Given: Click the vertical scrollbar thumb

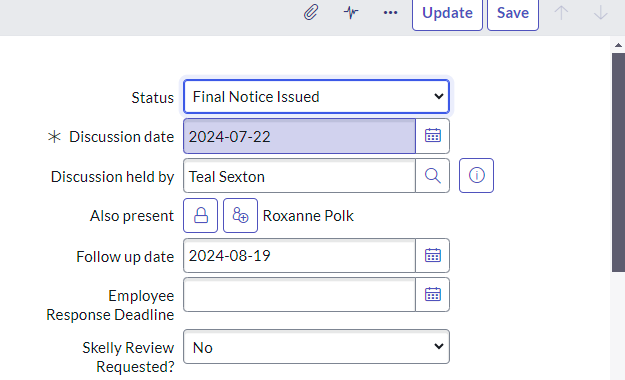Looking at the screenshot, I should point(618,163).
